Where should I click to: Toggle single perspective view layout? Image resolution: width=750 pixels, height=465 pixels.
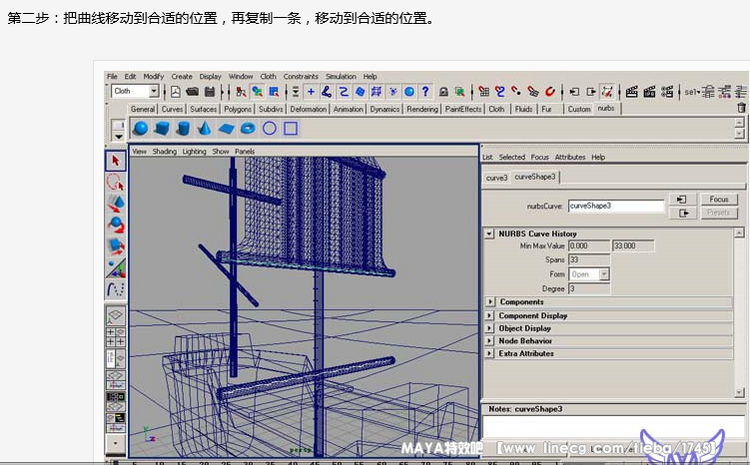coord(116,314)
